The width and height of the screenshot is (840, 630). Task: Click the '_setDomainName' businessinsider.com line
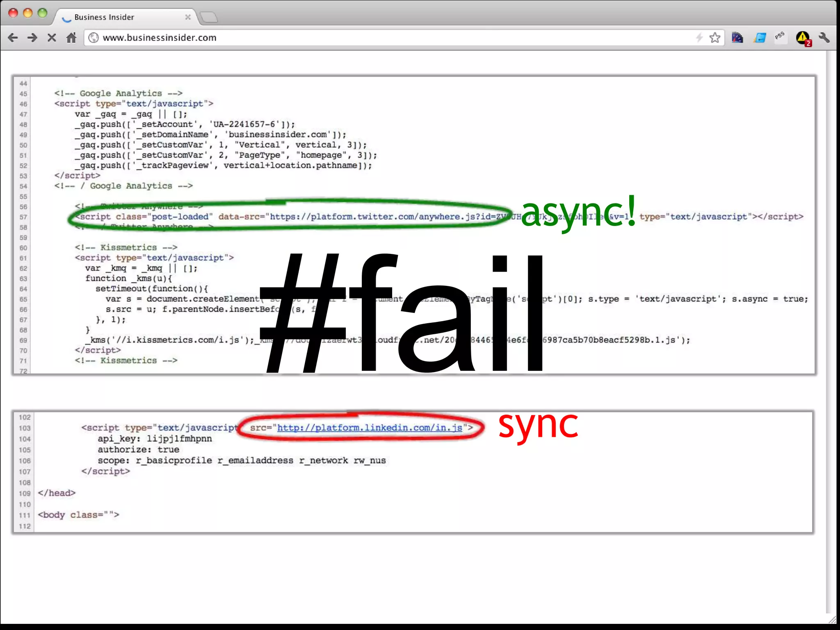(210, 135)
